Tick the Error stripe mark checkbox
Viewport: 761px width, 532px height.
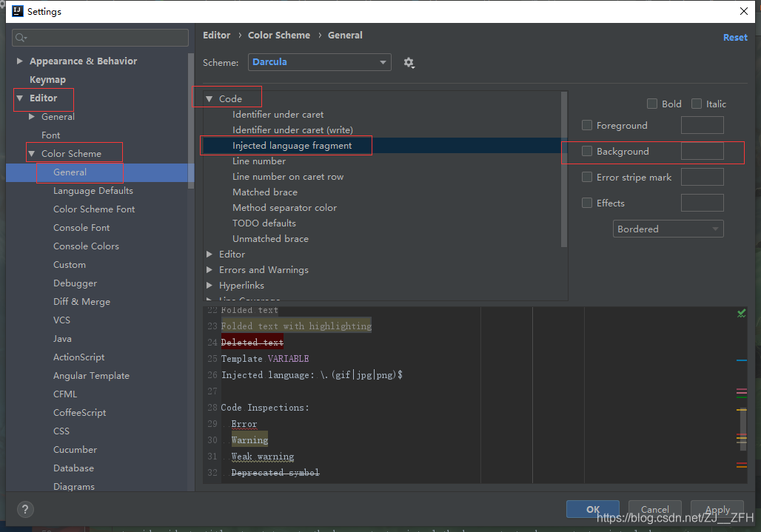pos(587,177)
